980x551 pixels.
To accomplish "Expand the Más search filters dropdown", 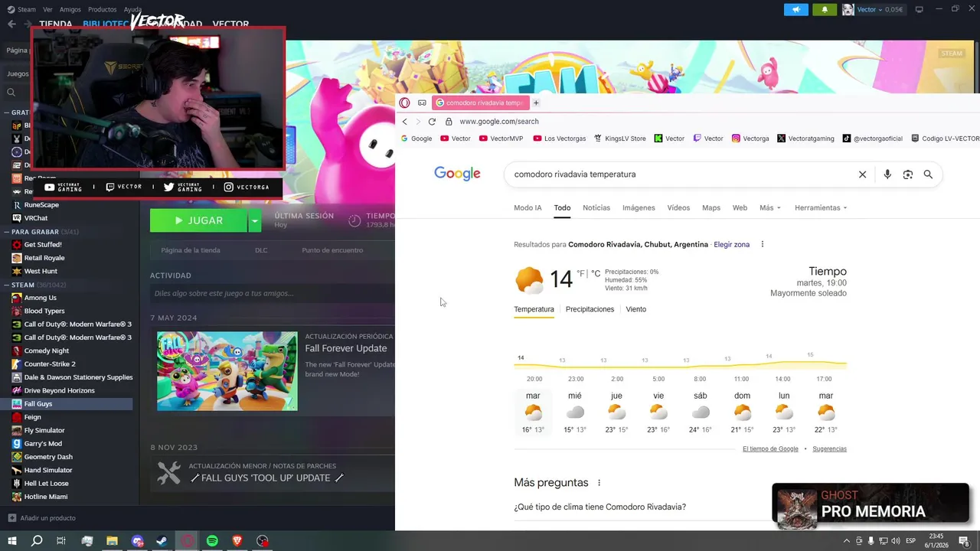I will coord(770,207).
